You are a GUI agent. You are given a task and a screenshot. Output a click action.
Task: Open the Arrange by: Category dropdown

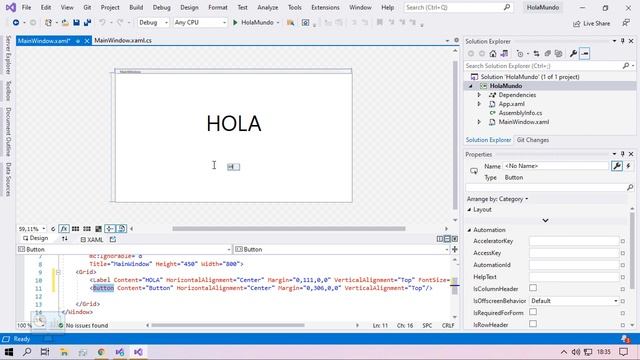coord(497,199)
